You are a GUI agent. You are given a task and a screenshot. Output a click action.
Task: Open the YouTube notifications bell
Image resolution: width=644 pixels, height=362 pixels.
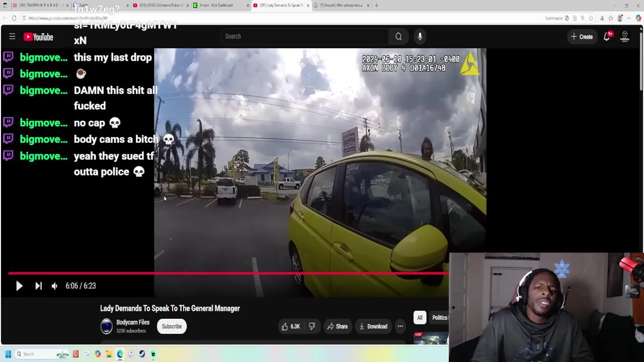(607, 37)
